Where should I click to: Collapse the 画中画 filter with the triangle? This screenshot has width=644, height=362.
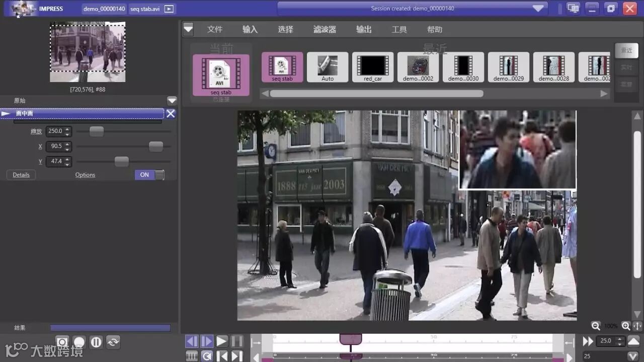[x=6, y=114]
